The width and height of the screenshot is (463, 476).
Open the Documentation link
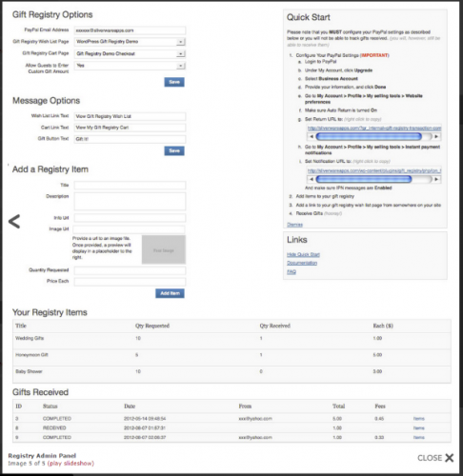(x=302, y=263)
